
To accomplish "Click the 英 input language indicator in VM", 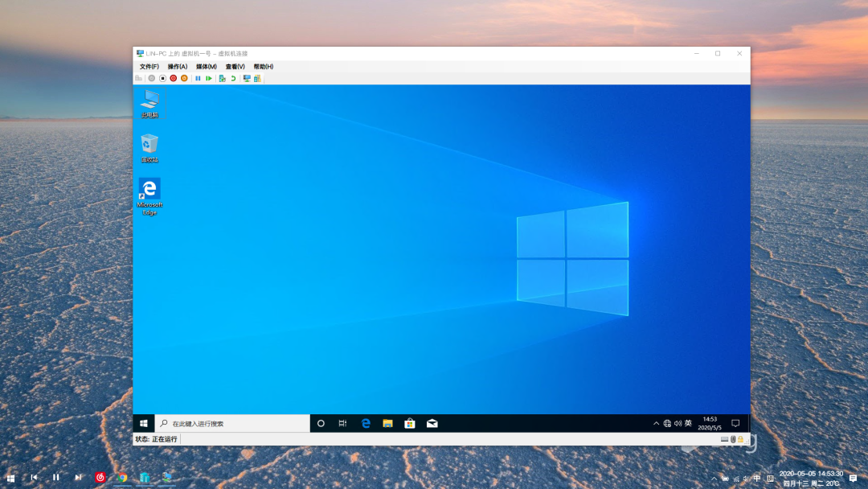I will [x=688, y=423].
